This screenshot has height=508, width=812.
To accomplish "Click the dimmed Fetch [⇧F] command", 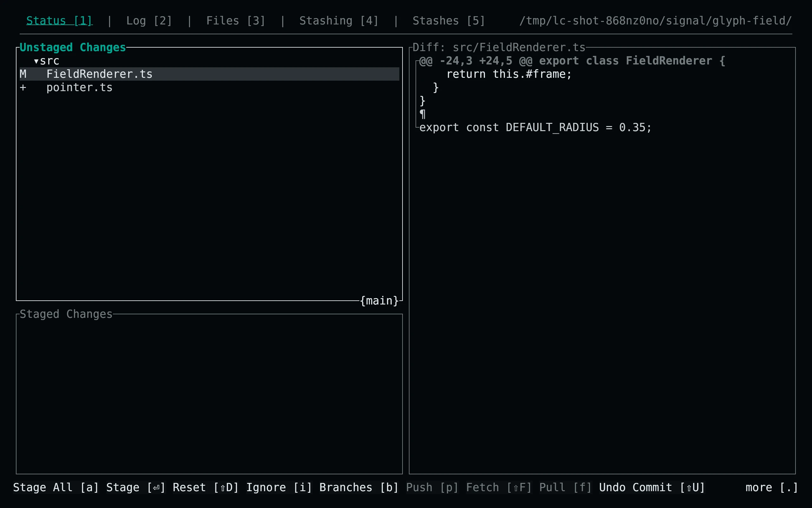I will [499, 487].
